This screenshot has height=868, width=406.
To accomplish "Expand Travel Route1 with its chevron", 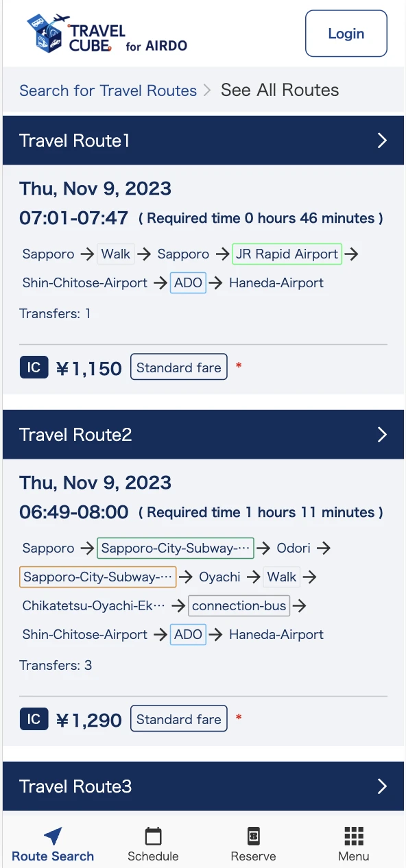I will tap(382, 141).
